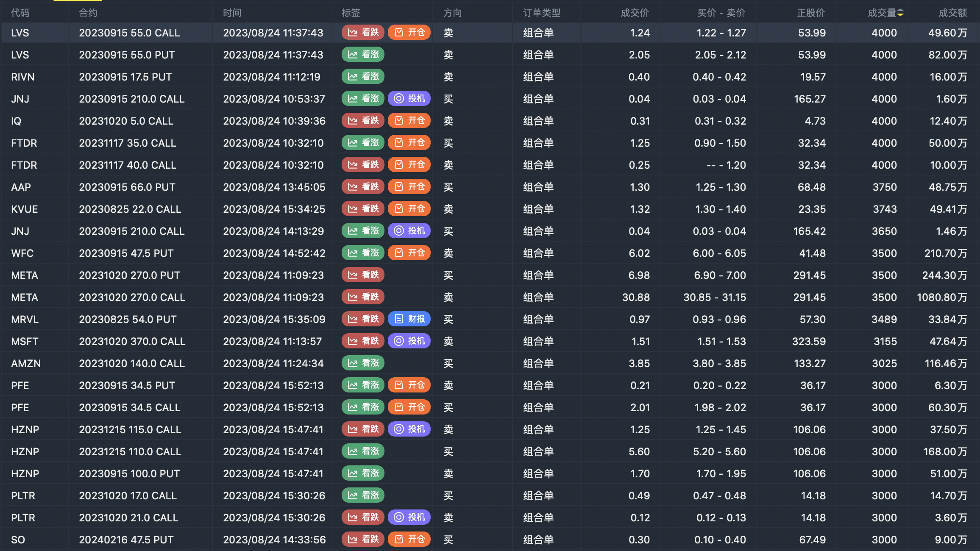Click the 投机 tag on JNJ 10:53:37 row

coord(409,99)
